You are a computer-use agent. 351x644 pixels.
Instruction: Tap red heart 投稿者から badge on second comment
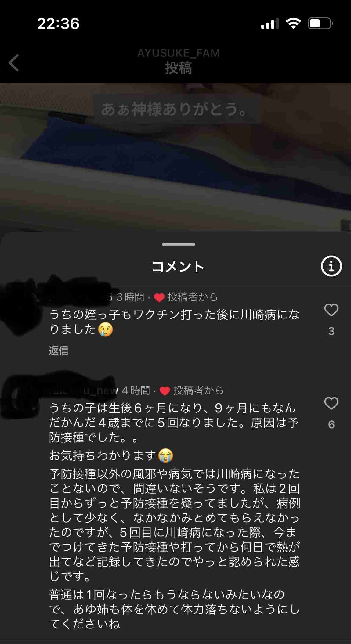(x=192, y=390)
